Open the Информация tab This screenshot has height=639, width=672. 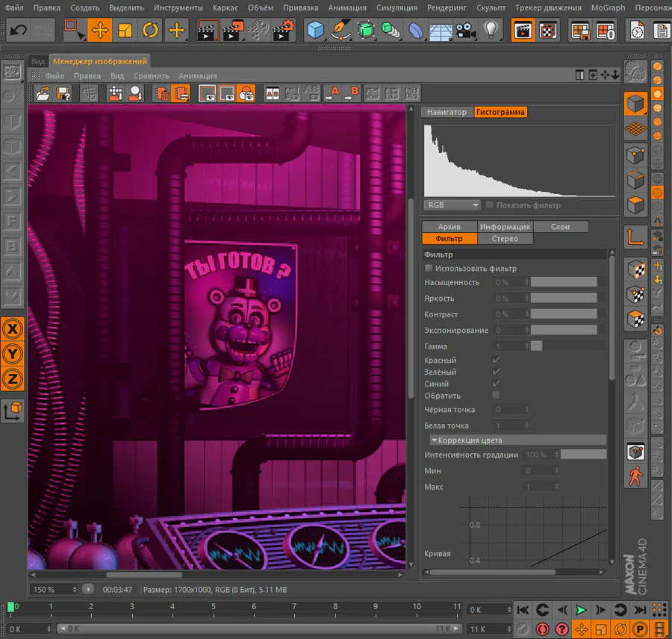click(x=505, y=227)
